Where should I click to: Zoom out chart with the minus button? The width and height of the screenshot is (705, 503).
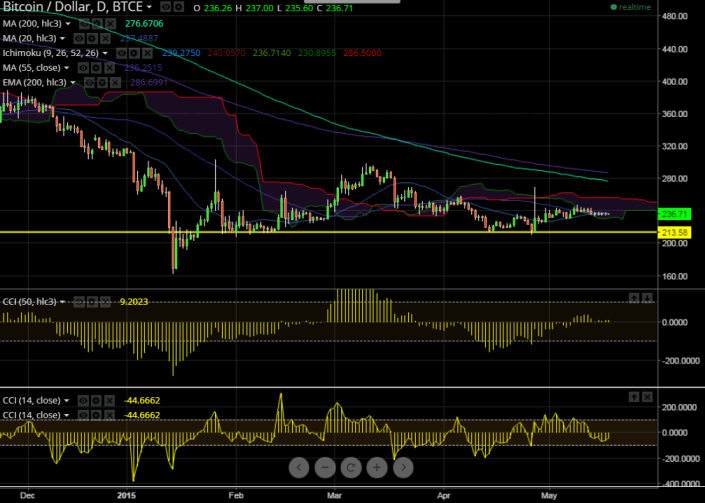[325, 467]
